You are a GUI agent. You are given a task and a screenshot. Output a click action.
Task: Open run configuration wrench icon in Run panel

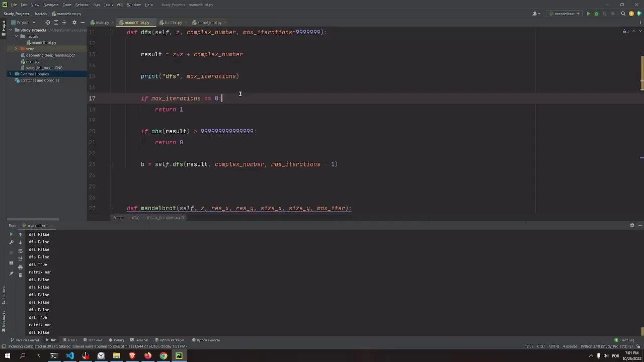[12, 242]
